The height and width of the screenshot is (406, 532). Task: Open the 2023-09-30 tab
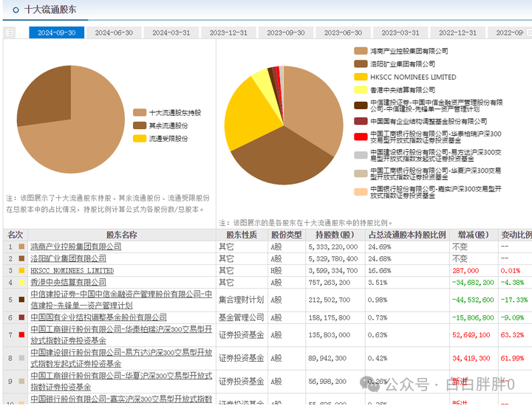coord(286,32)
